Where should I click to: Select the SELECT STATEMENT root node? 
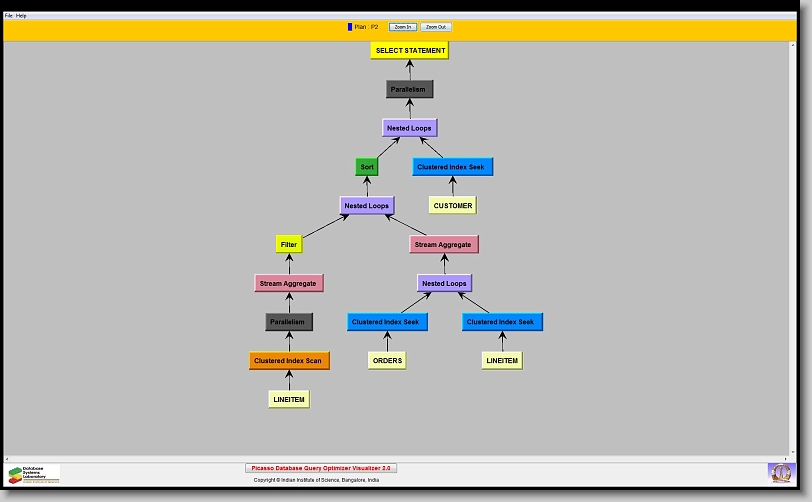(409, 50)
